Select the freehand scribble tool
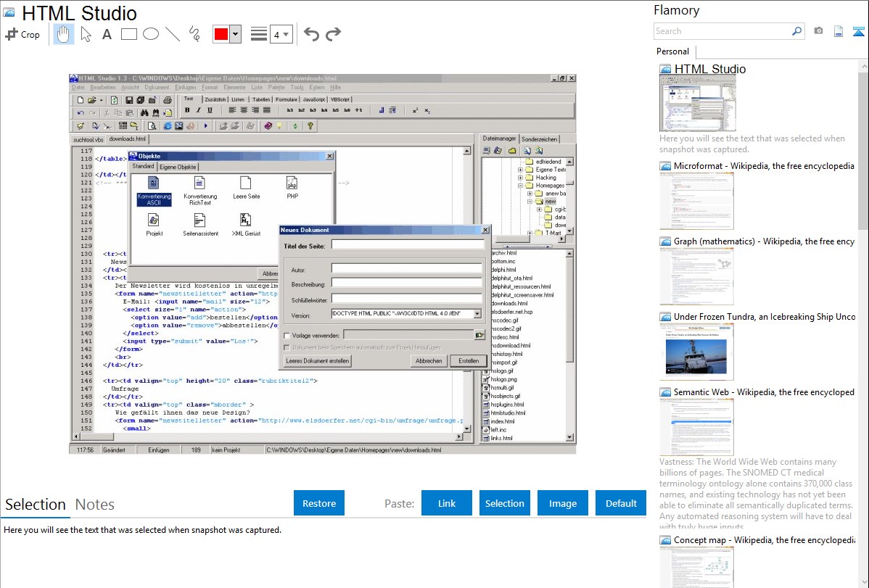 [x=194, y=34]
